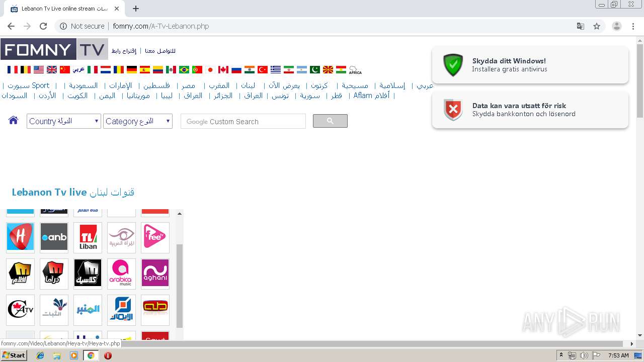Select the Japan flag icon
This screenshot has height=362, width=644.
[x=210, y=69]
